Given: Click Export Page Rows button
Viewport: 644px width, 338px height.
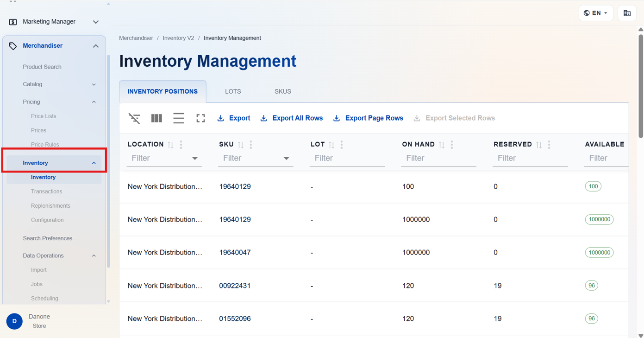Looking at the screenshot, I should [x=368, y=118].
